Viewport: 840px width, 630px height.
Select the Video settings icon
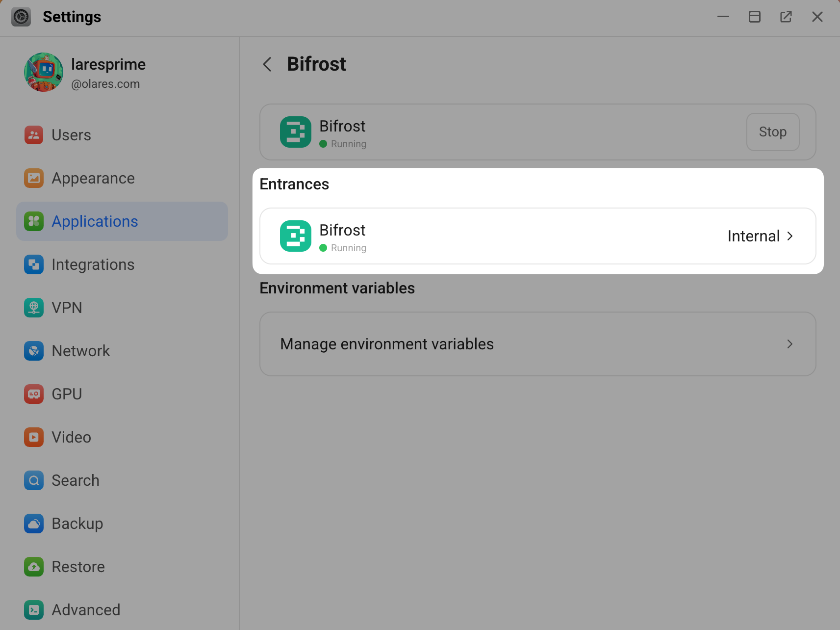tap(33, 437)
